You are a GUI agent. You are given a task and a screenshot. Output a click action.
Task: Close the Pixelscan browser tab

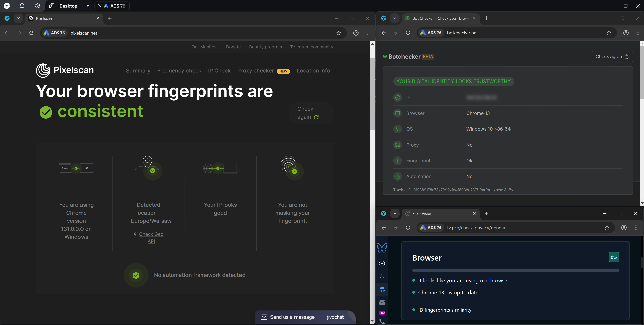pos(98,18)
